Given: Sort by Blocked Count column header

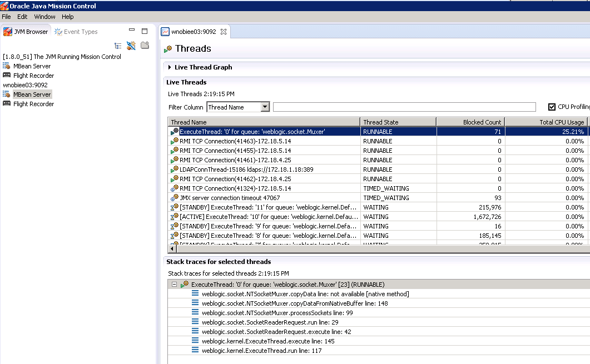Looking at the screenshot, I should tap(470, 122).
